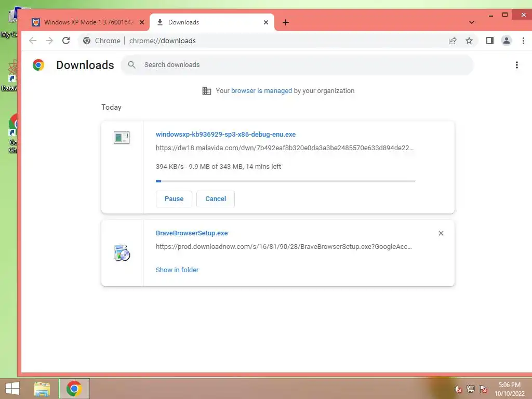
Task: Open the BraveBrowserSetup.exe file link
Action: (x=192, y=233)
